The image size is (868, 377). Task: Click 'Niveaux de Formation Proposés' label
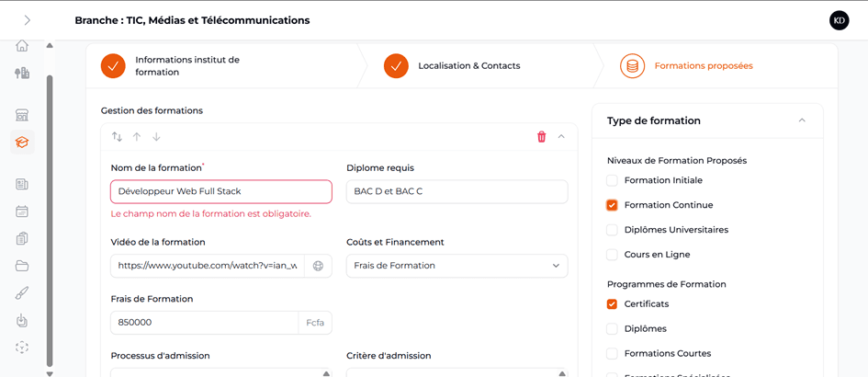pos(677,160)
